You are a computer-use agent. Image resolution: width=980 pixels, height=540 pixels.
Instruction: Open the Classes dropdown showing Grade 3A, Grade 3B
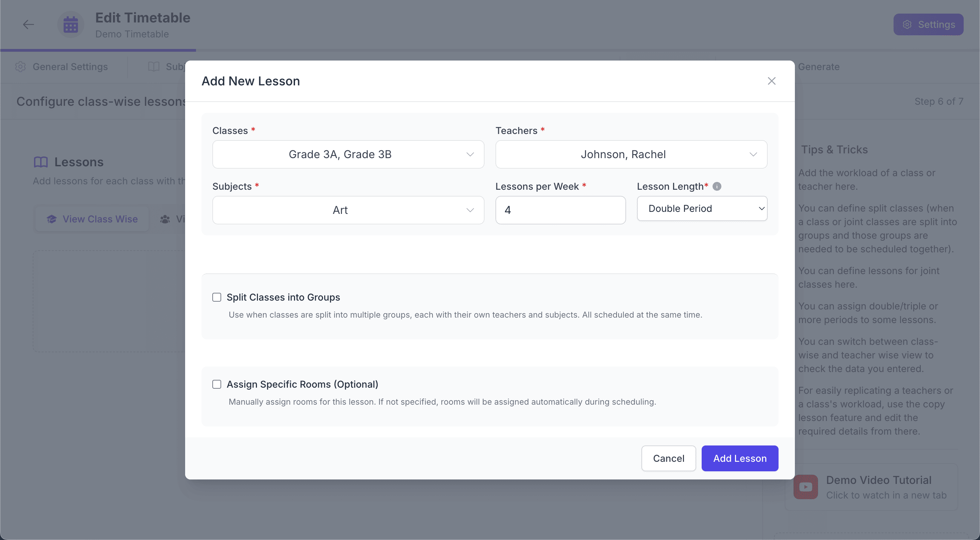(x=348, y=154)
